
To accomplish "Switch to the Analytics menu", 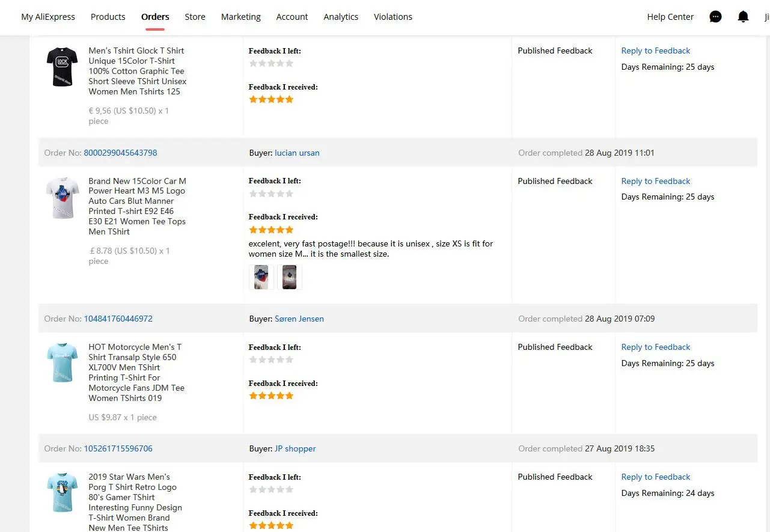I will tap(341, 17).
